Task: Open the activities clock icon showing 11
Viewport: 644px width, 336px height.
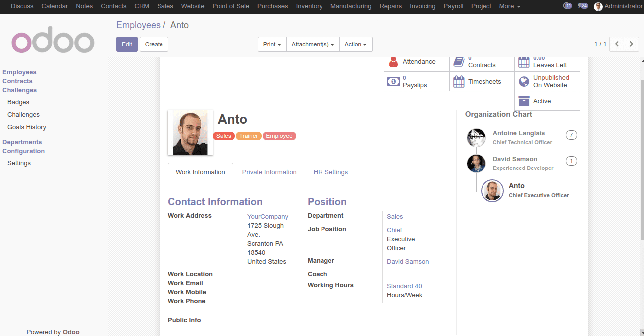Action: [567, 6]
